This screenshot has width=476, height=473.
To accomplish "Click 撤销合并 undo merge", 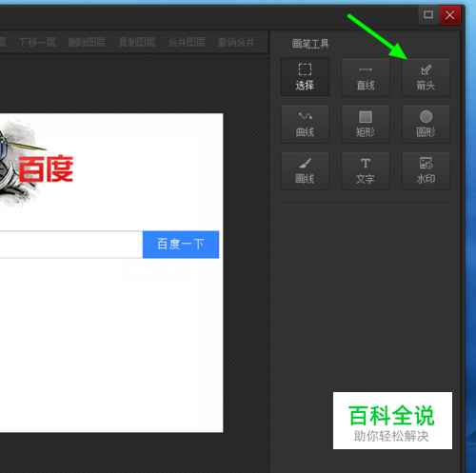I will pyautogui.click(x=236, y=42).
